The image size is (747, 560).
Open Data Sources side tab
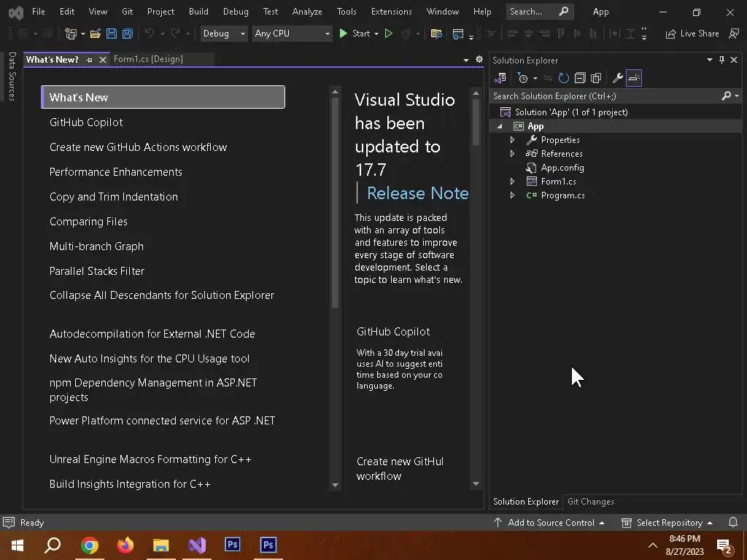click(12, 77)
